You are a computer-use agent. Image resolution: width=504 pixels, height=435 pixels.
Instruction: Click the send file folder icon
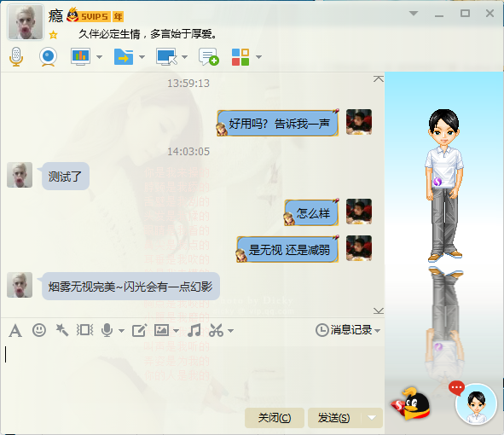click(124, 57)
